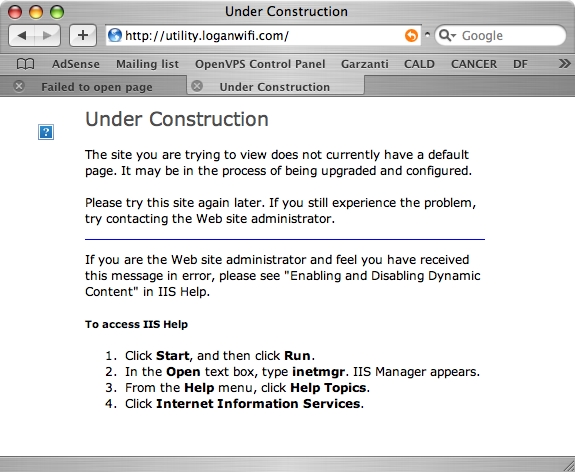The width and height of the screenshot is (575, 472).
Task: Go back with the left arrow button
Action: [x=21, y=36]
